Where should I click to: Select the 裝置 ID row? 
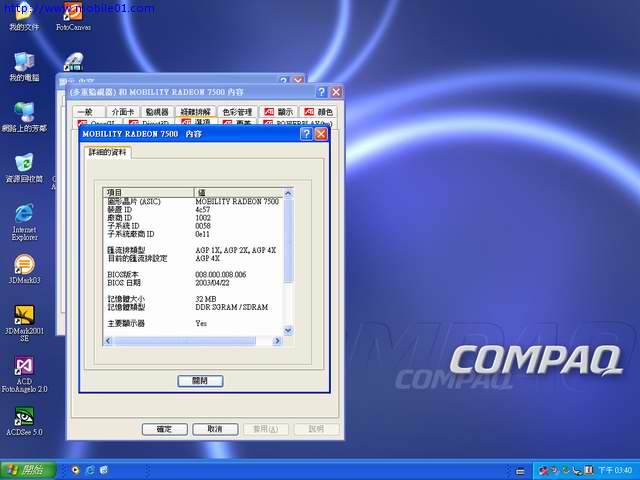tap(193, 209)
